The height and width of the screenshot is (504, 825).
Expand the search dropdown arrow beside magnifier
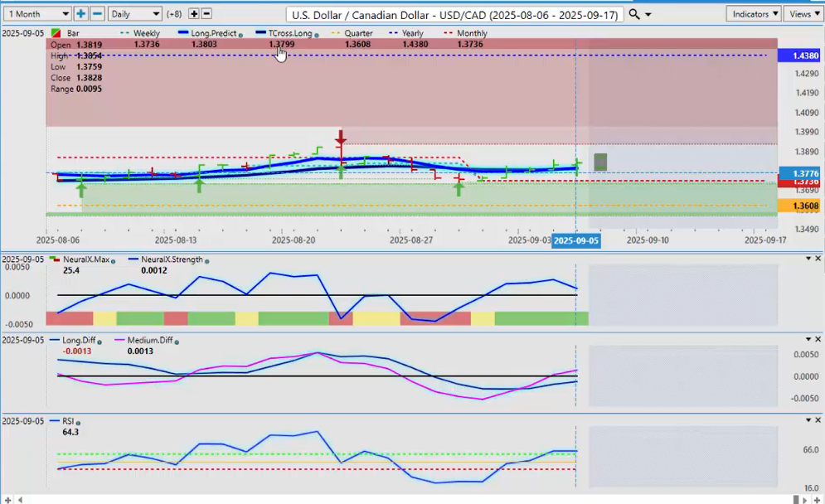click(648, 15)
